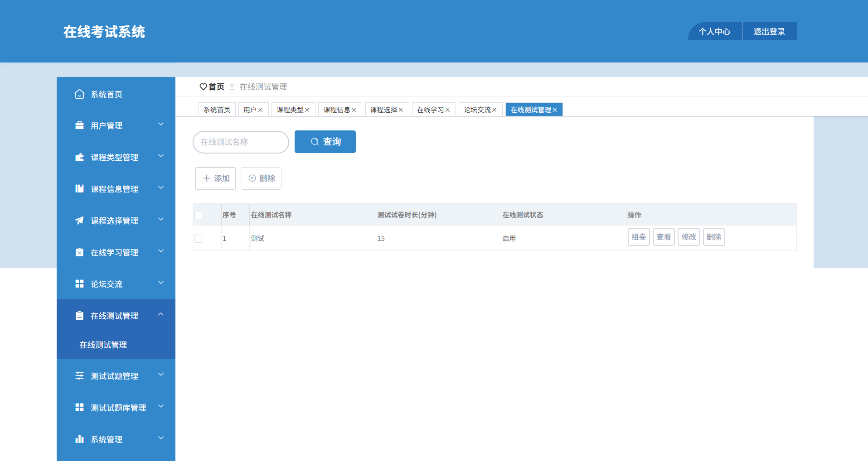This screenshot has height=461, width=868.
Task: Collapse the 在线测试管理 menu chevron
Action: point(161,314)
